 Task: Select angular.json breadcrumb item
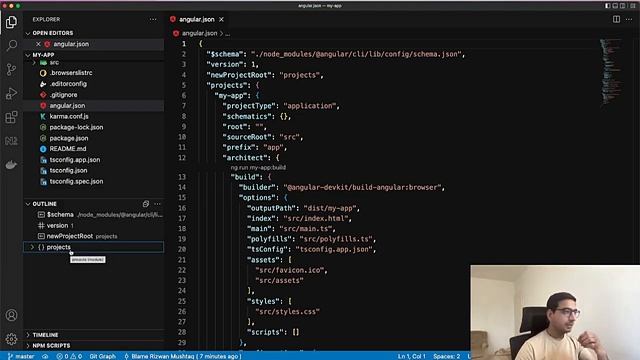coord(199,33)
